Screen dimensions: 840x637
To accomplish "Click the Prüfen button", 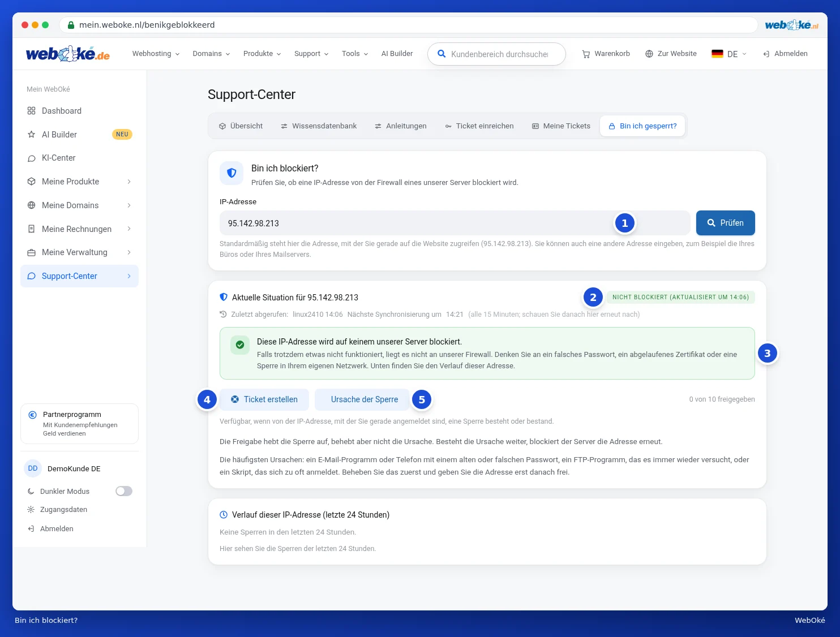I will (x=726, y=223).
